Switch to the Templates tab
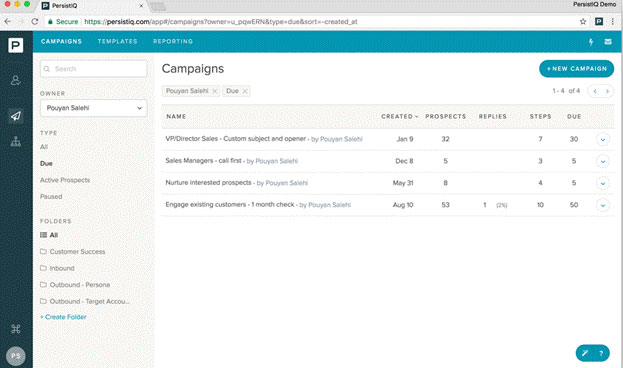The height and width of the screenshot is (368, 623). pos(117,41)
